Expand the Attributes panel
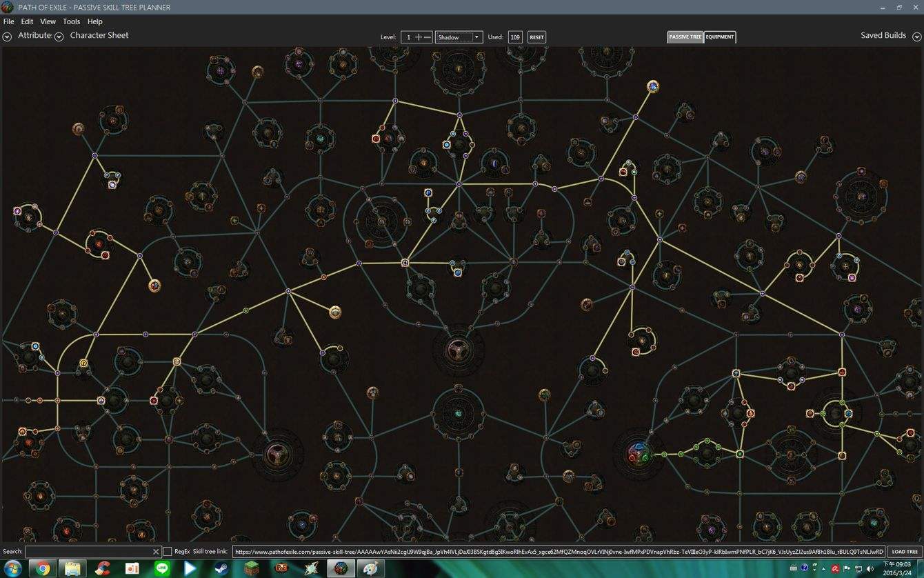This screenshot has height=578, width=924. point(7,37)
